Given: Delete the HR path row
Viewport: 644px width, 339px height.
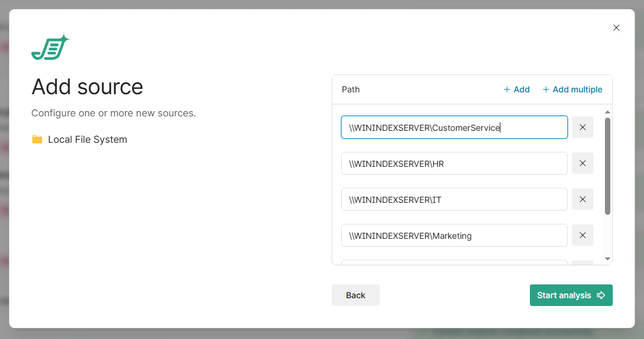Looking at the screenshot, I should (x=582, y=163).
